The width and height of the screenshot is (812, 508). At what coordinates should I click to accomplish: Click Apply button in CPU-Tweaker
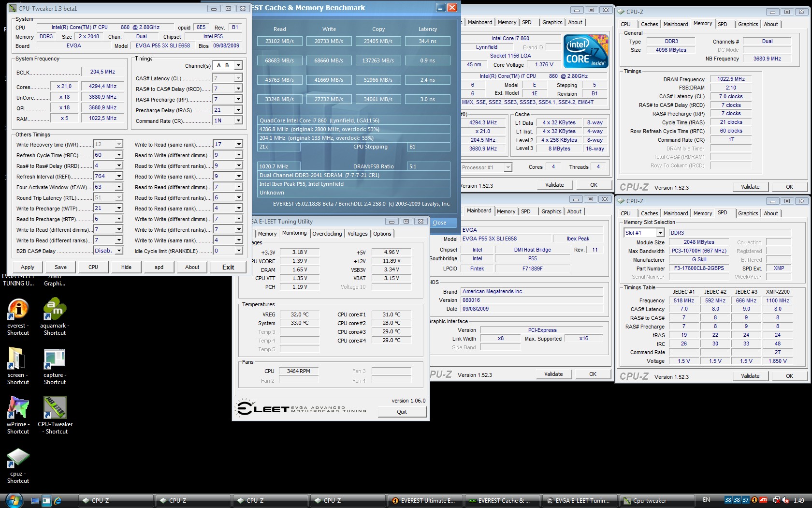(28, 267)
